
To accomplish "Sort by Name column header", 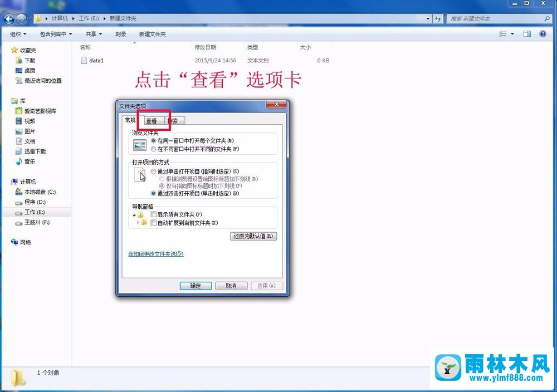I will click(x=85, y=47).
